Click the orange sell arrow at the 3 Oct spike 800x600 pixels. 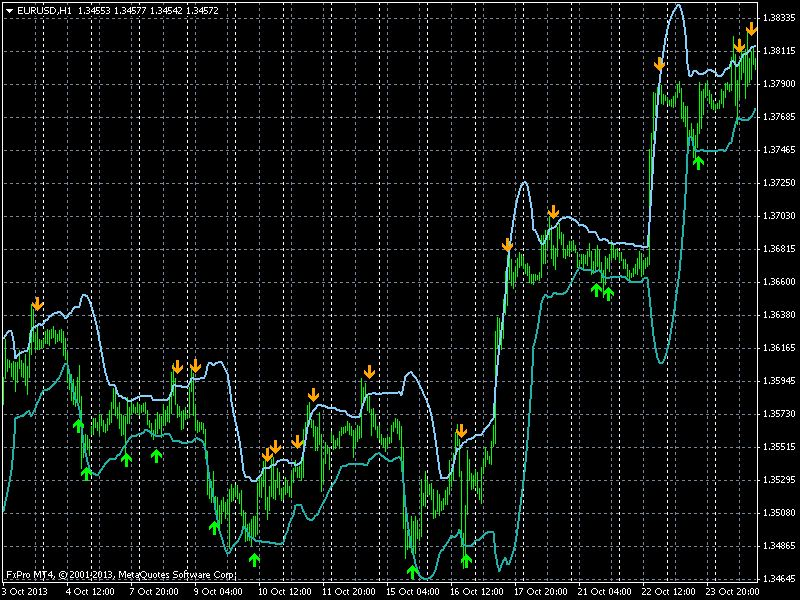37,304
